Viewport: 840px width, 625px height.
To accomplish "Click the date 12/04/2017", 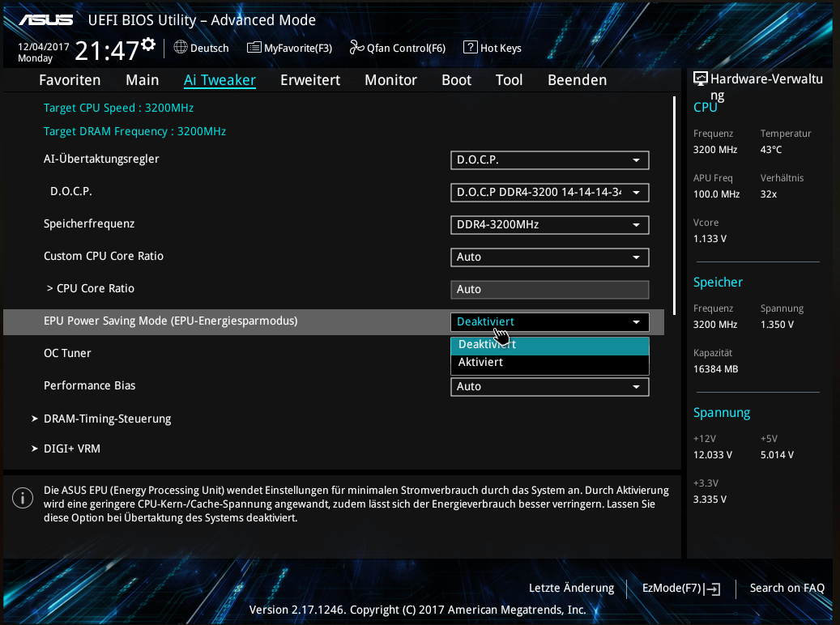I will [x=44, y=47].
